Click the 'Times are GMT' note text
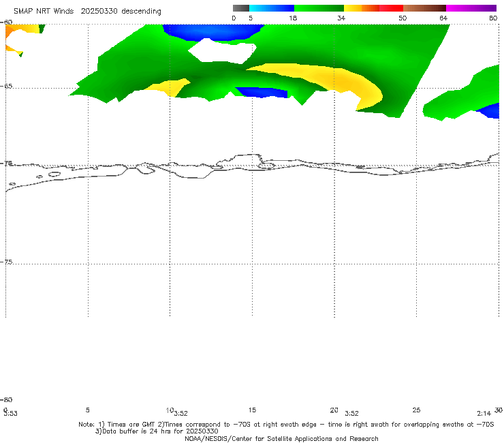 [x=131, y=425]
